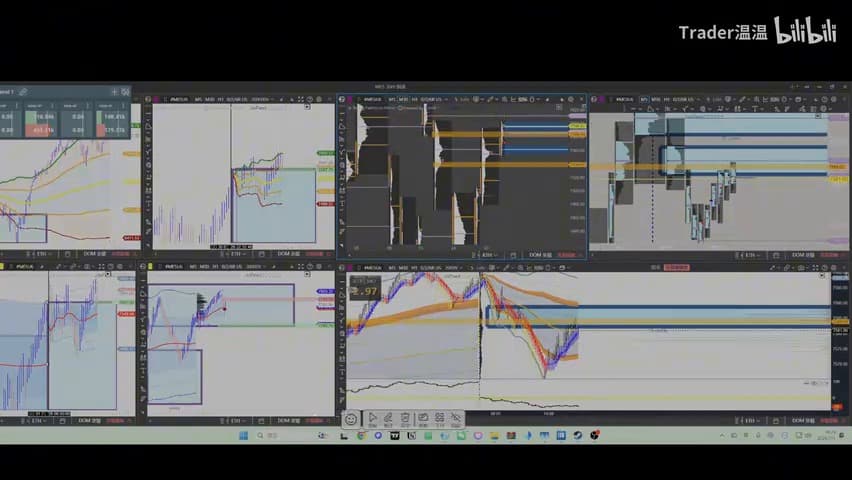
Task: Click DOM button below top-right chart
Action: 803,254
